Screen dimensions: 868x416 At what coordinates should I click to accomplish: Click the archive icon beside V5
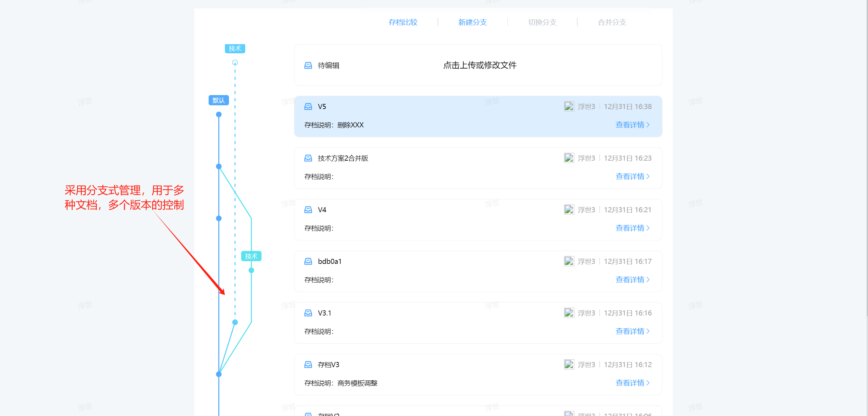[308, 107]
